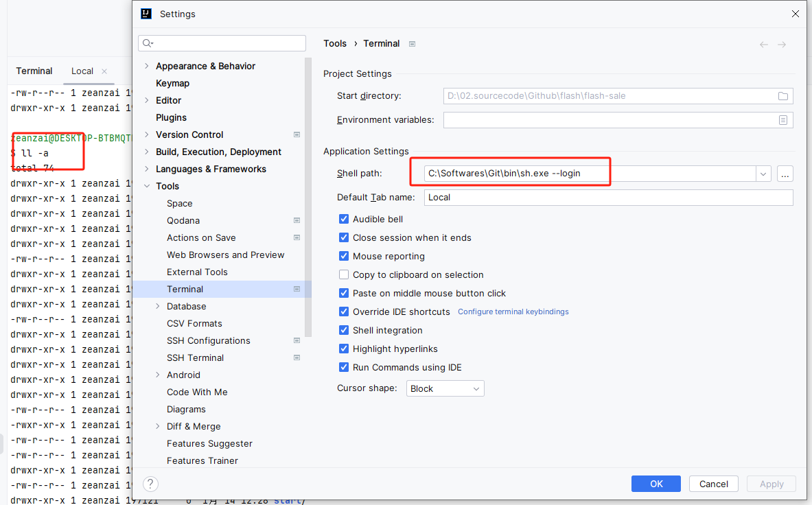Enable Copy to clipboard on selection

344,275
